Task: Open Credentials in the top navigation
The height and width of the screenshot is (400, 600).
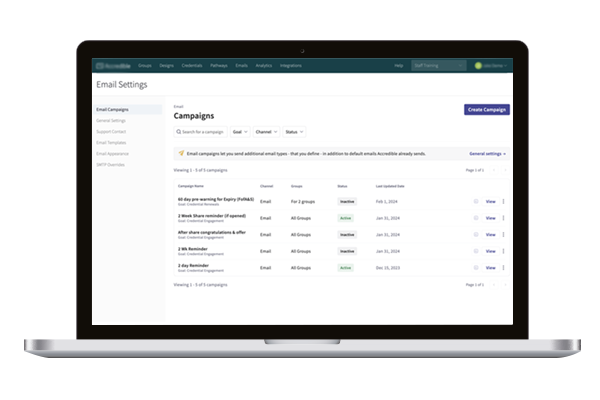Action: tap(189, 65)
